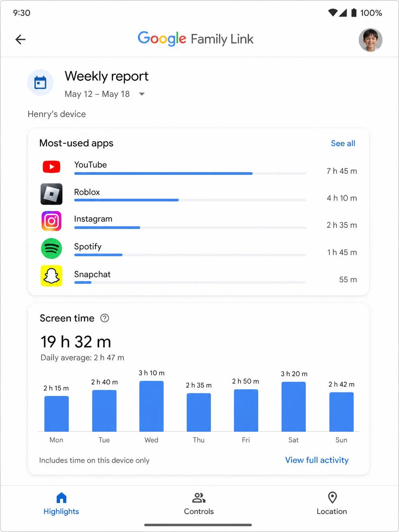This screenshot has height=532, width=399.
Task: Tap the Roblox app name
Action: (87, 192)
